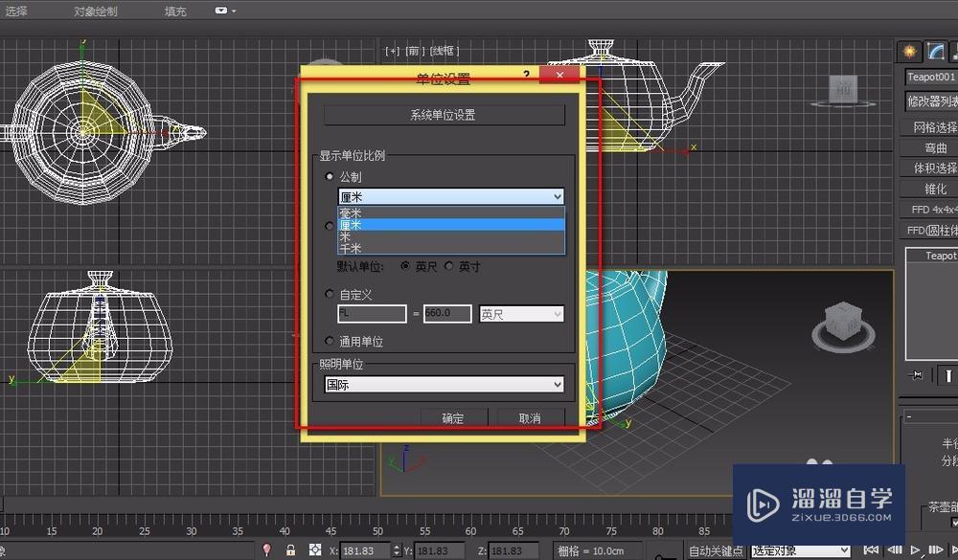Choose 米 from unit list
The image size is (958, 560).
point(451,236)
